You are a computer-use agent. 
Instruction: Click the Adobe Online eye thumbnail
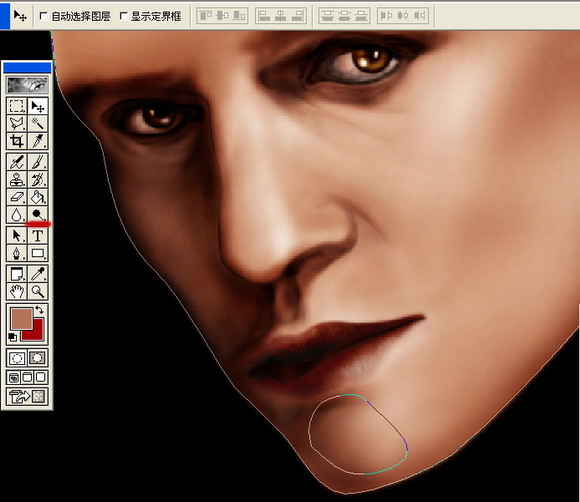coord(27,85)
